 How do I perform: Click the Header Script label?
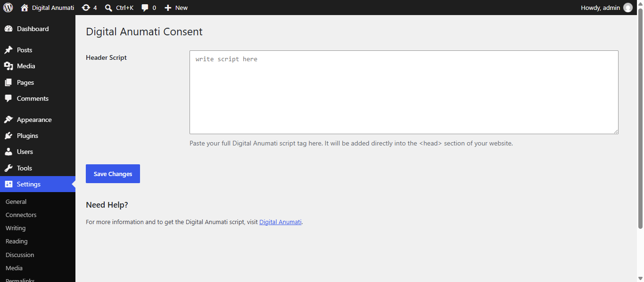tap(106, 57)
